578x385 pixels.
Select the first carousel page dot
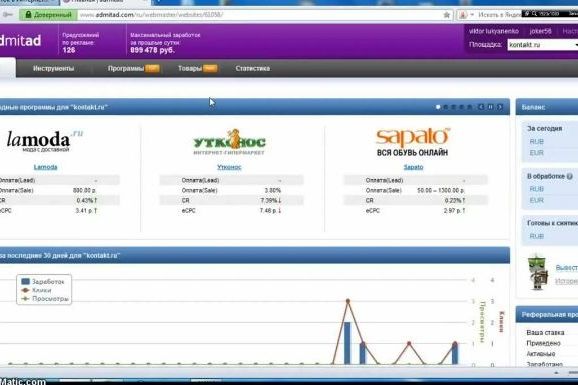click(438, 107)
